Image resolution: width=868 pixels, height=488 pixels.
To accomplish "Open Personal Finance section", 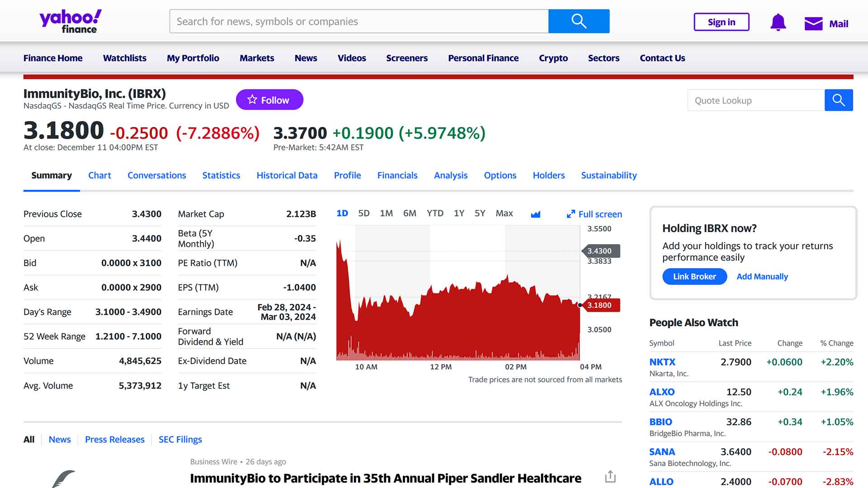I will 483,58.
